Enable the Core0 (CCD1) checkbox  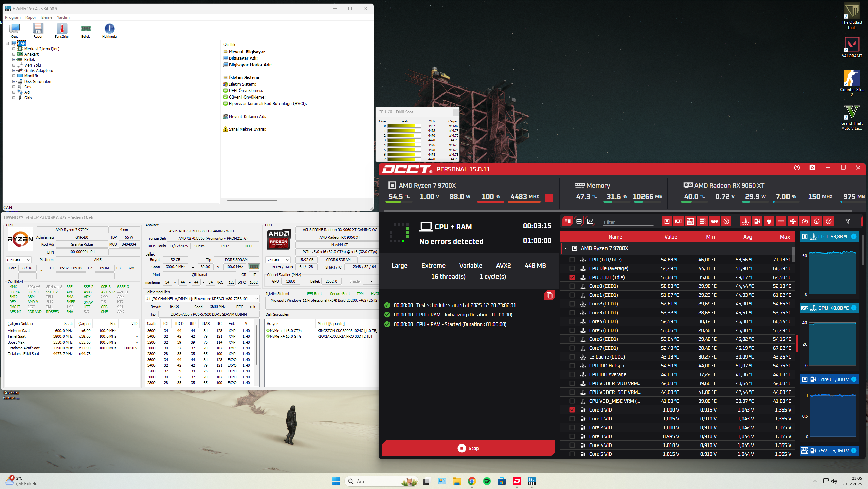coord(572,286)
